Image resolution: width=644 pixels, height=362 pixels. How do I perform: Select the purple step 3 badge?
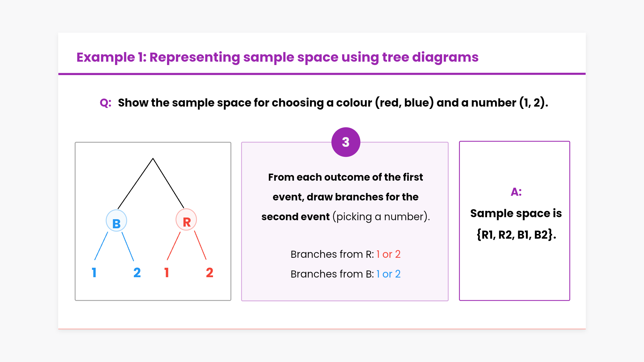point(345,142)
